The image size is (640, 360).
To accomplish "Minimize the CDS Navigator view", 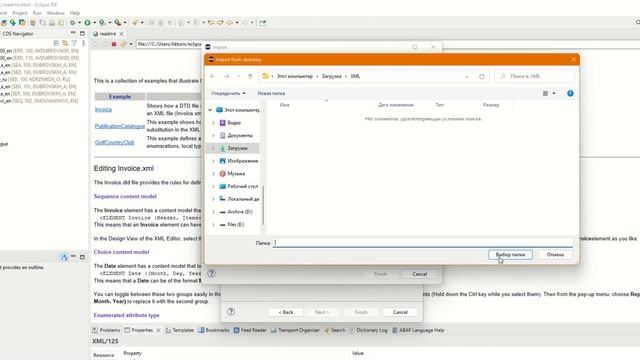I will pyautogui.click(x=73, y=33).
